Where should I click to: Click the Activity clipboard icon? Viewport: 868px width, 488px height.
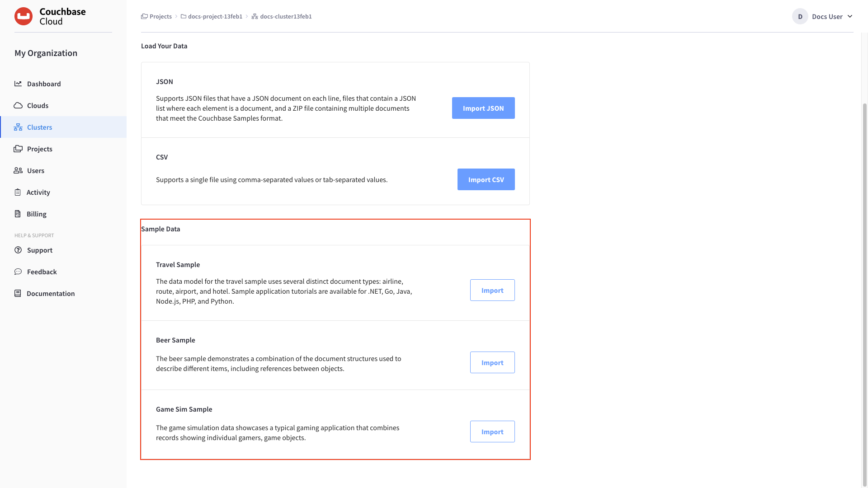coord(18,192)
